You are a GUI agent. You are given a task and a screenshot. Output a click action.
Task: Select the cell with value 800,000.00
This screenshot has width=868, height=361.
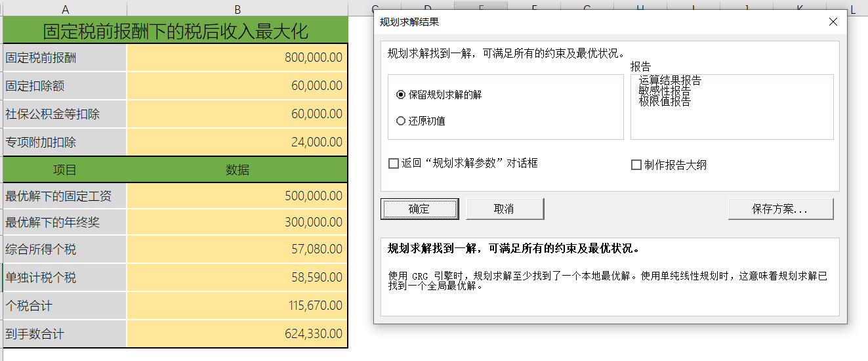point(238,58)
